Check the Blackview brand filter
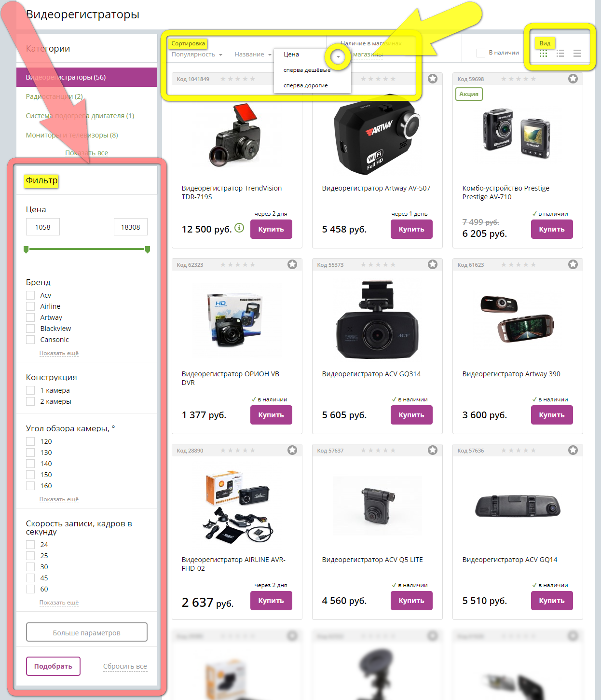601x700 pixels. coord(30,329)
